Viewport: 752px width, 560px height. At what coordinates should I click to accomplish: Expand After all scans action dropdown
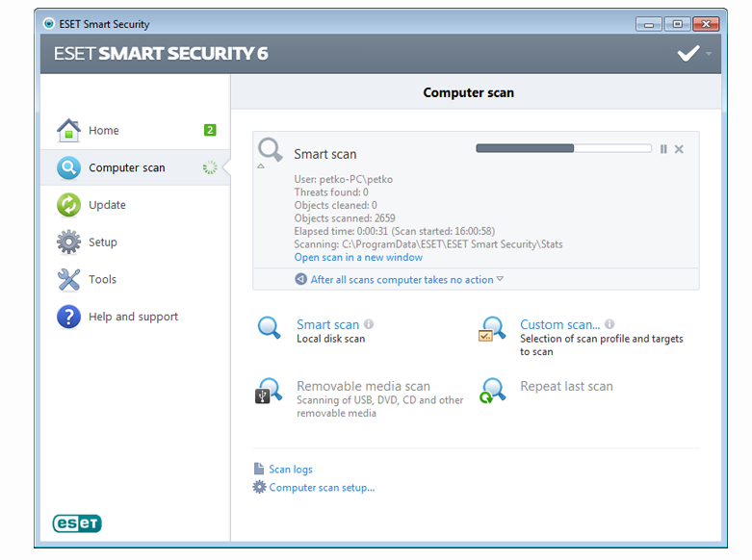point(500,279)
